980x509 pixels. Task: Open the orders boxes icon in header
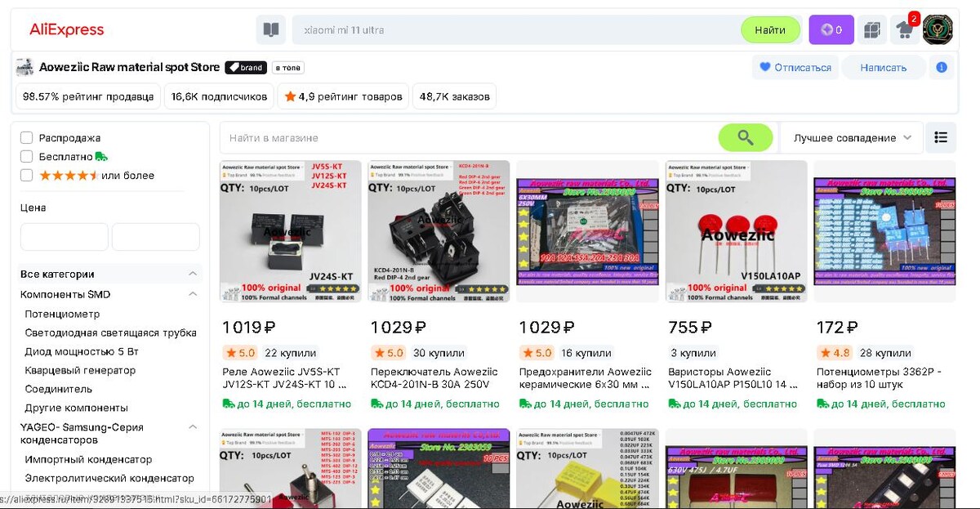coord(872,30)
